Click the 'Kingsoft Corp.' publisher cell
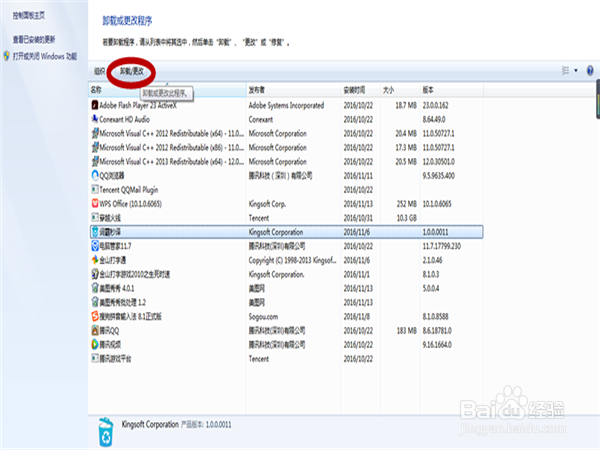 (x=267, y=204)
